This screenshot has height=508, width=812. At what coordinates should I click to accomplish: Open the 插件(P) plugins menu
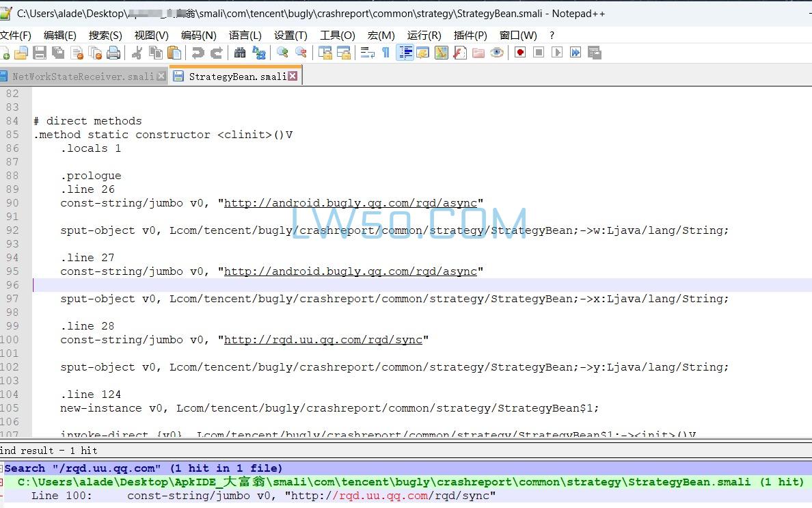pyautogui.click(x=470, y=35)
